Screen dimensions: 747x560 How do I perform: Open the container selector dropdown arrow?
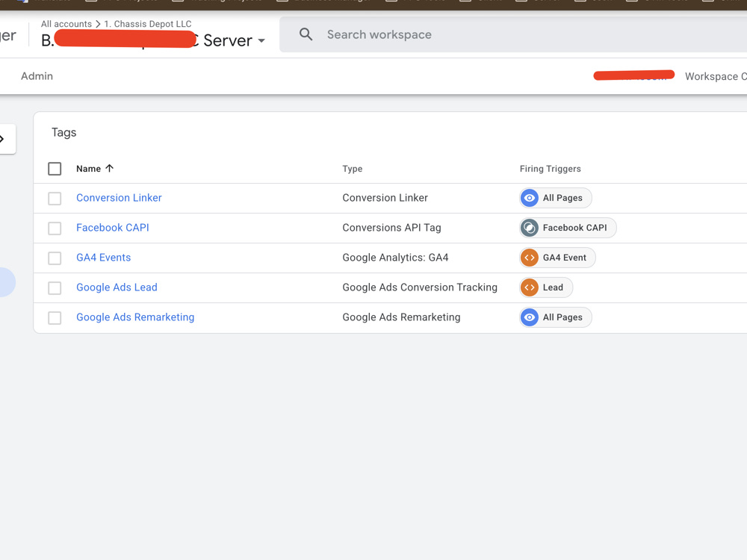[261, 41]
